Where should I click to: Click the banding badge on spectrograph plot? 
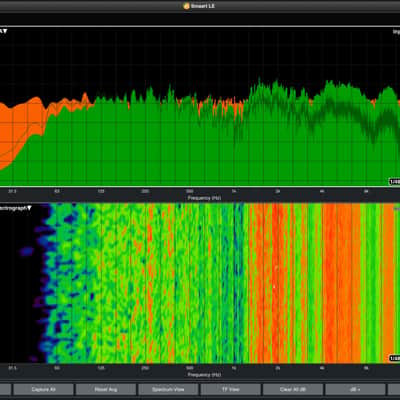394,358
